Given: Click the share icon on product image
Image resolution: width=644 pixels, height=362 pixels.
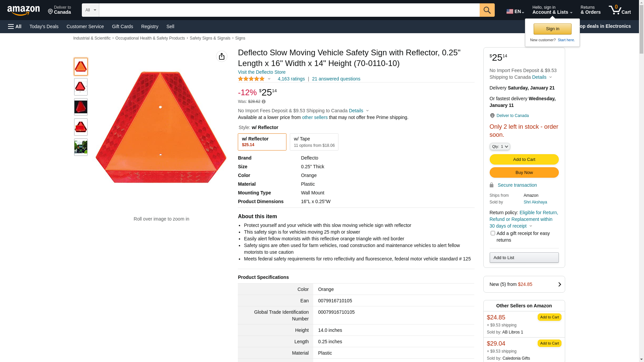Looking at the screenshot, I should pos(221,56).
